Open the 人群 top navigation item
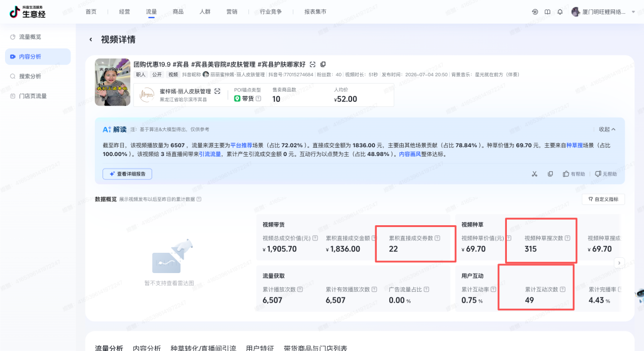Viewport: 644px width, 351px height. tap(205, 12)
